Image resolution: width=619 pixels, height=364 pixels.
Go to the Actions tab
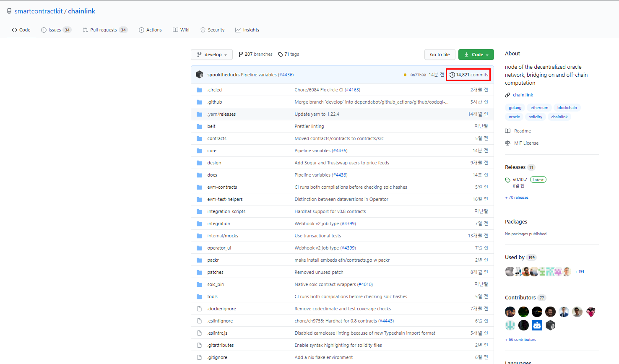coord(150,30)
